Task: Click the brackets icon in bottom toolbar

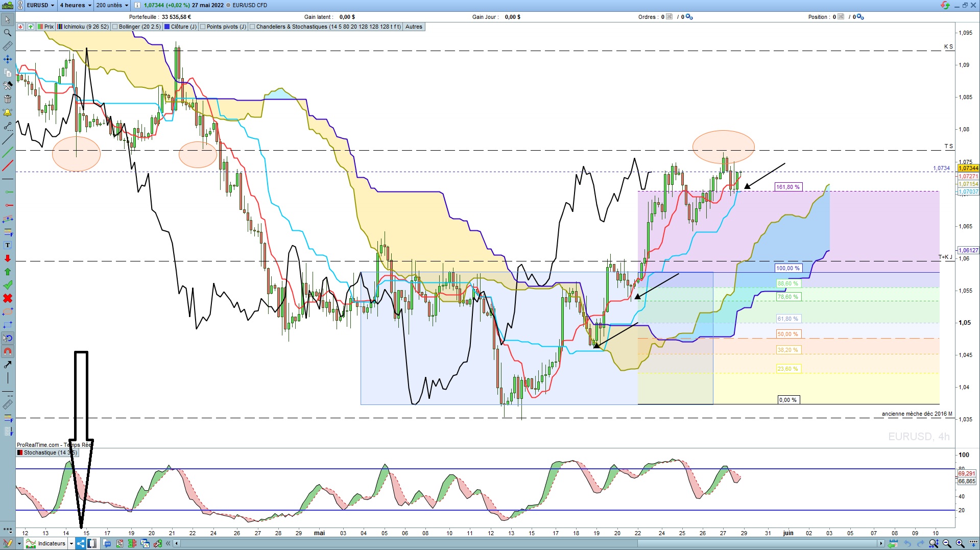Action: pyautogui.click(x=92, y=543)
